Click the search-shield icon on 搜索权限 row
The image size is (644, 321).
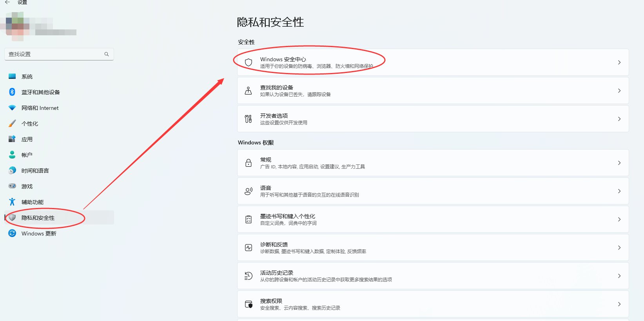pos(249,304)
